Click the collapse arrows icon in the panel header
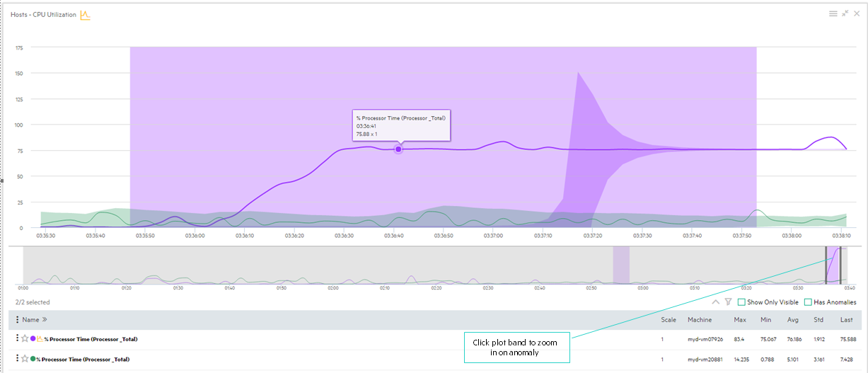 [845, 13]
